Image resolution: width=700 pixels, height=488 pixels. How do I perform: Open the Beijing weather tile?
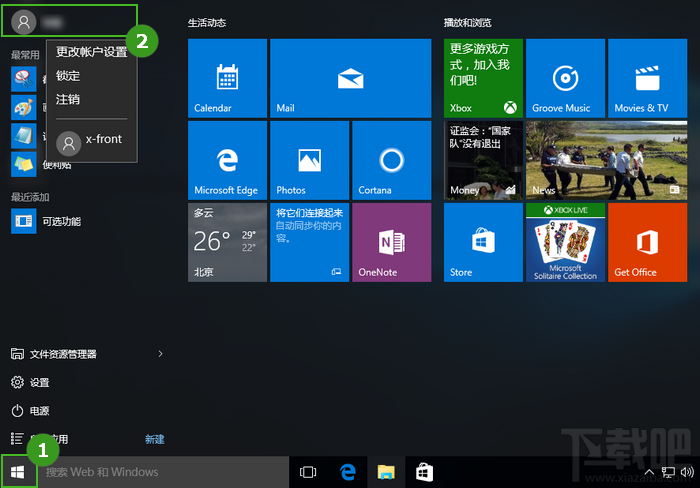coord(227,242)
